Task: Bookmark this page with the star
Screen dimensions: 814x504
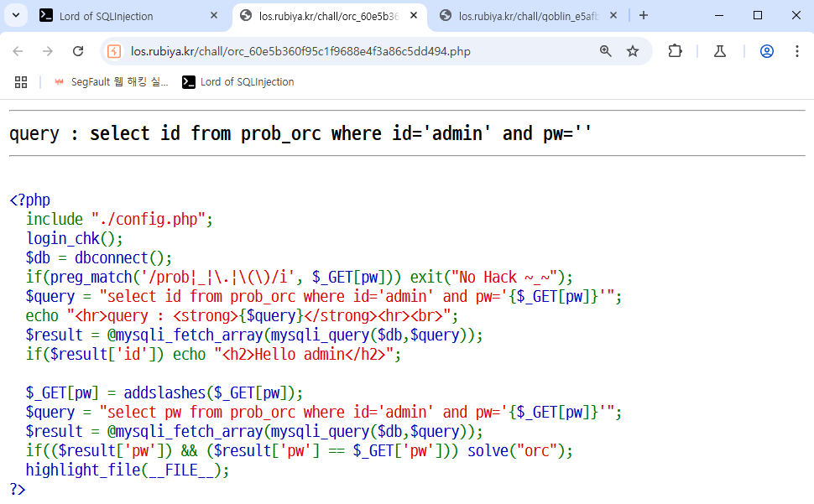Action: (632, 51)
